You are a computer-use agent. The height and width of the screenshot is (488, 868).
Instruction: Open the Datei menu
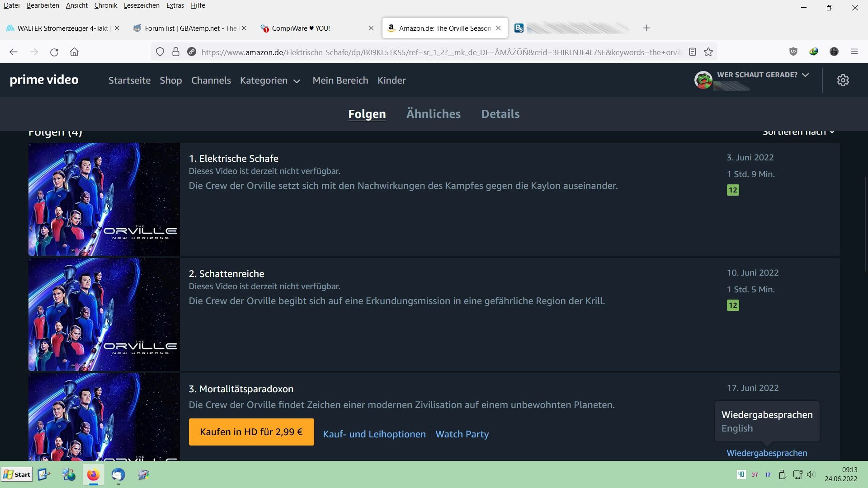(12, 5)
